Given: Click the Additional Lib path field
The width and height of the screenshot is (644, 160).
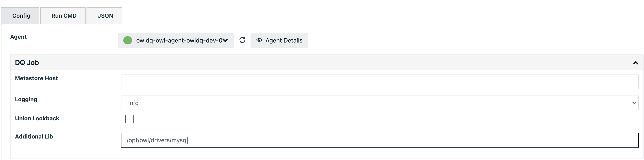Looking at the screenshot, I should pos(375,140).
